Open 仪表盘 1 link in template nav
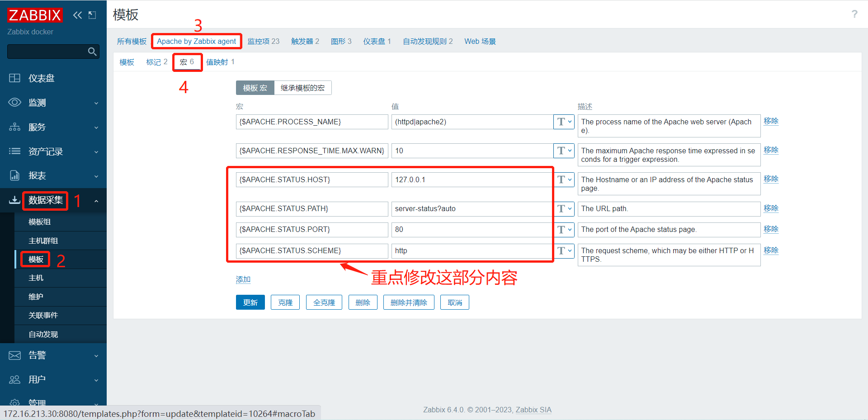The height and width of the screenshot is (420, 868). point(377,41)
